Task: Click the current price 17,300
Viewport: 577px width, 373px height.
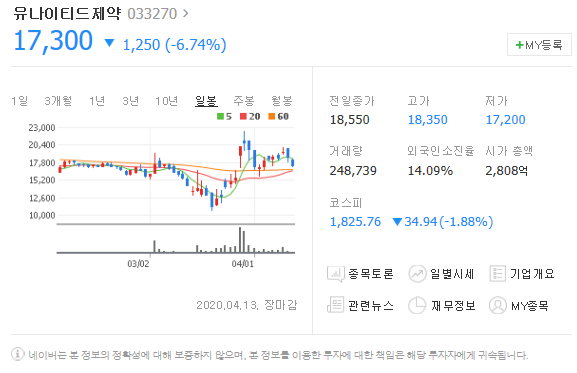Action: coord(53,40)
